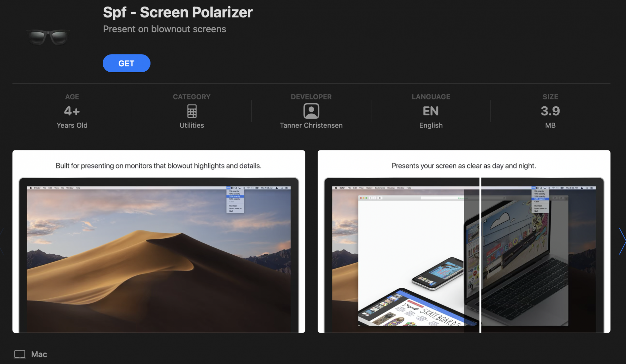Open the day and night comparison screenshot
The height and width of the screenshot is (364, 626).
[464, 241]
